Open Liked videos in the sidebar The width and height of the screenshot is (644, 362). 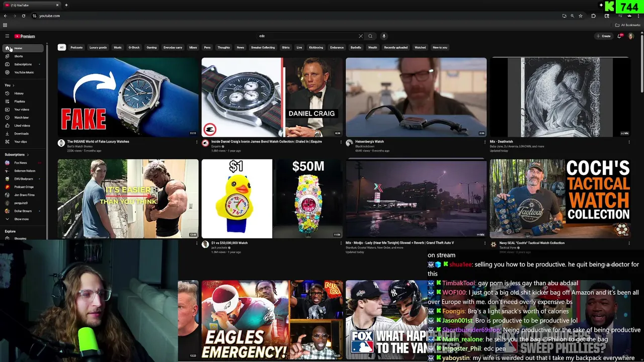pos(23,126)
